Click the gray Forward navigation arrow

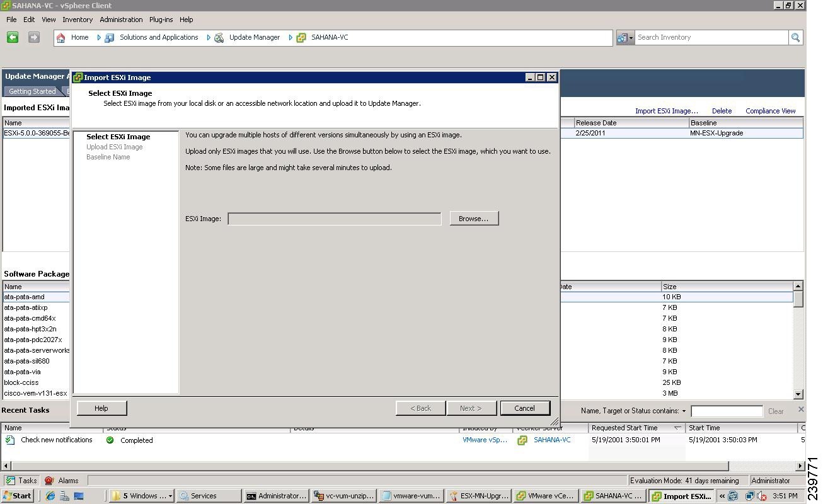click(34, 38)
